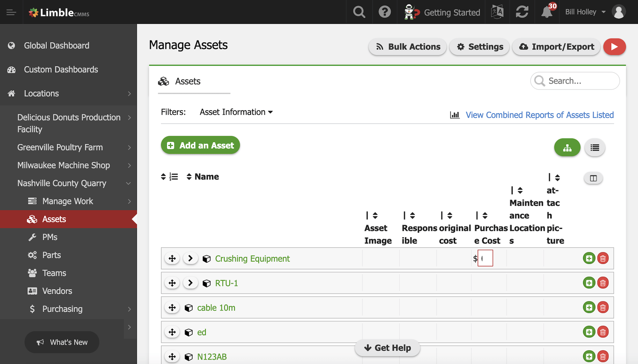638x364 pixels.
Task: Switch to asset tree hierarchy view
Action: (567, 147)
